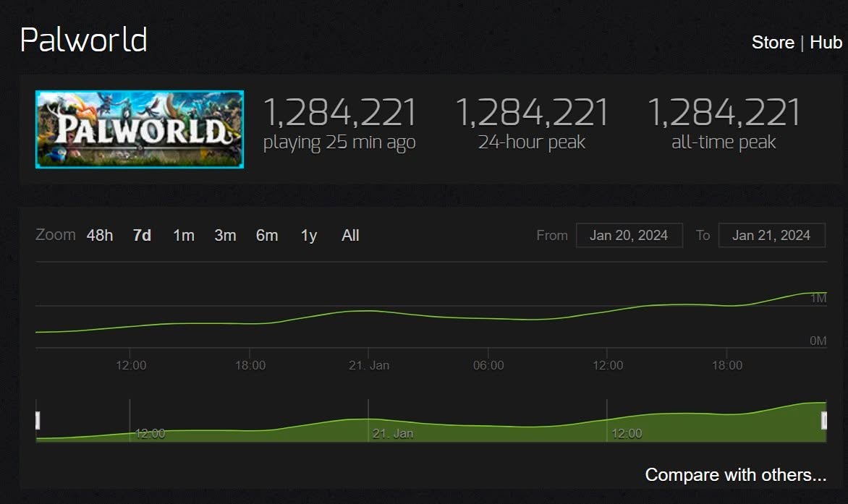Image resolution: width=848 pixels, height=504 pixels.
Task: Set chart zoom to 1y
Action: point(309,236)
